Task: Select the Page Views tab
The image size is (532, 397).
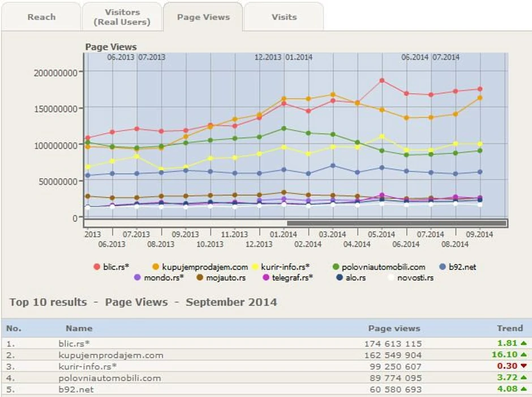Action: click(x=203, y=17)
